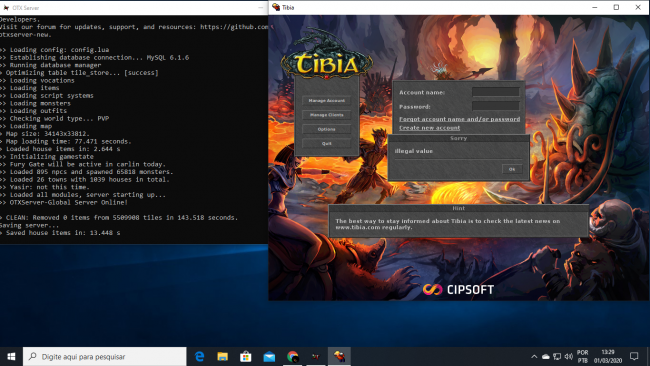The height and width of the screenshot is (366, 650).
Task: Select the Tibia client taskbar icon
Action: 339,356
